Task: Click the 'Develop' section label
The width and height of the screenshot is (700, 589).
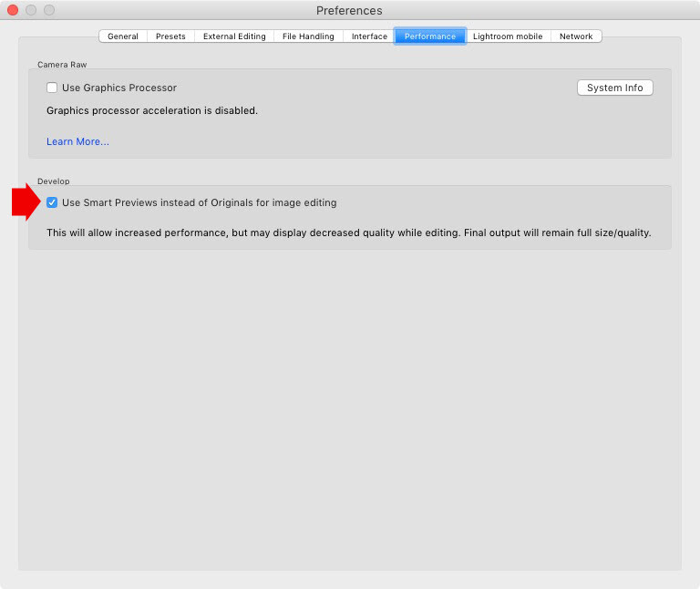Action: (54, 181)
